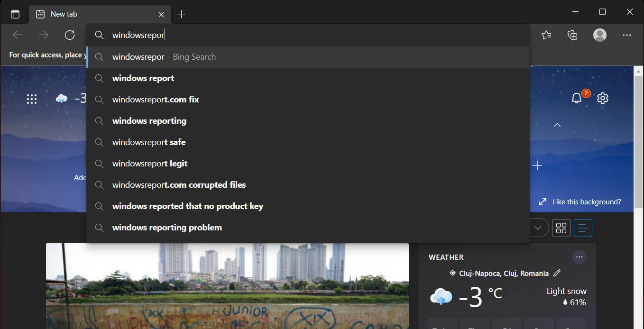
Task: Click the back navigation arrow
Action: click(17, 35)
